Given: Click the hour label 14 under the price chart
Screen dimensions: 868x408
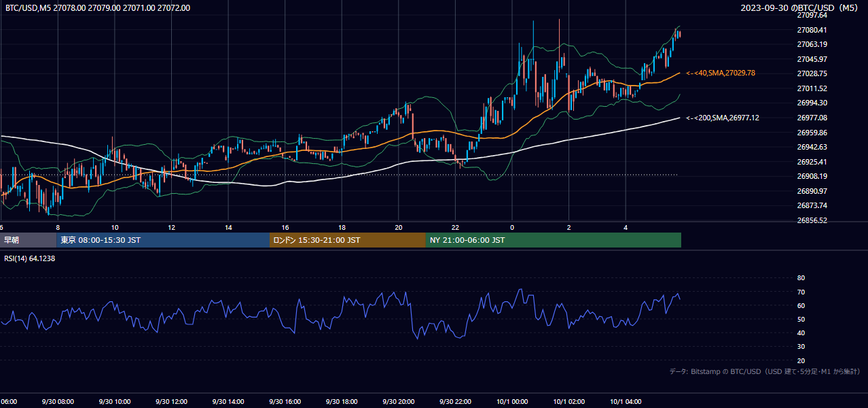Looking at the screenshot, I should click(228, 227).
